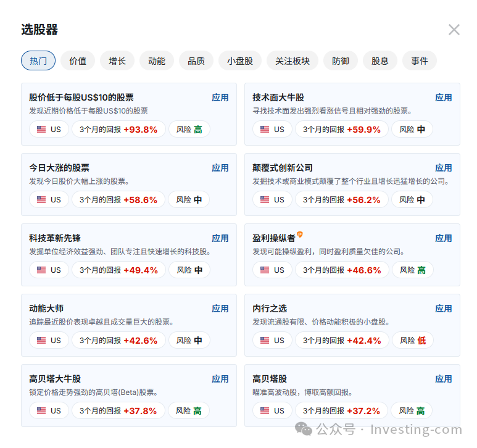
Task: Click the US flag chip in 今日大涨的股票 card
Action: point(49,199)
